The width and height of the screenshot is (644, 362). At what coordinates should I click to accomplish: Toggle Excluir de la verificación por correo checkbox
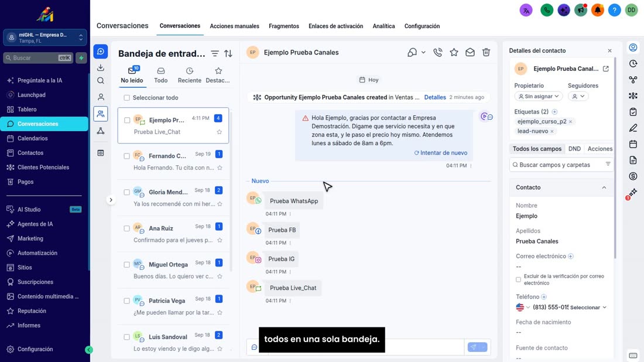[x=518, y=279]
